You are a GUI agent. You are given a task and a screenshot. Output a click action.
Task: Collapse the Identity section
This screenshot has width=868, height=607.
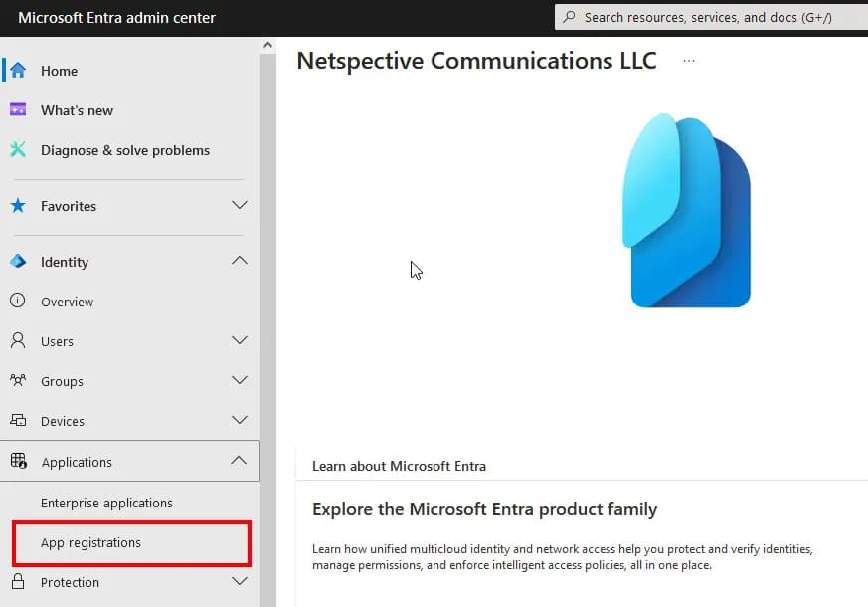pos(239,261)
